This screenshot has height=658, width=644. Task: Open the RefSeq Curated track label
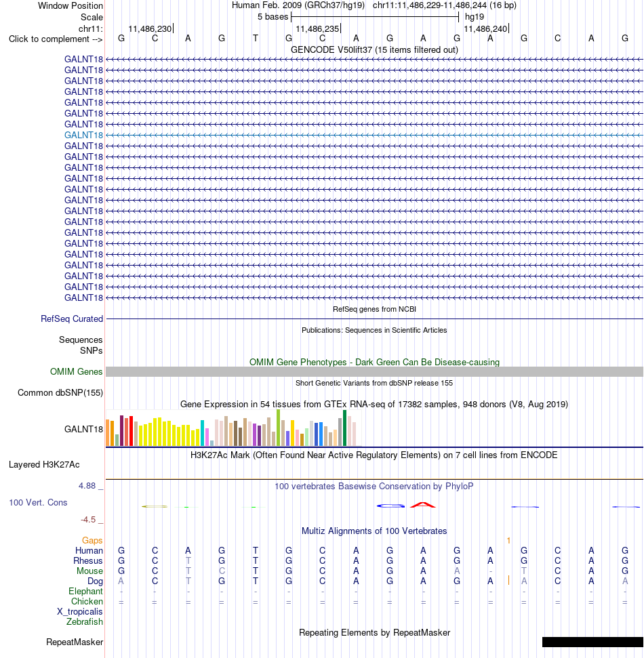72,319
